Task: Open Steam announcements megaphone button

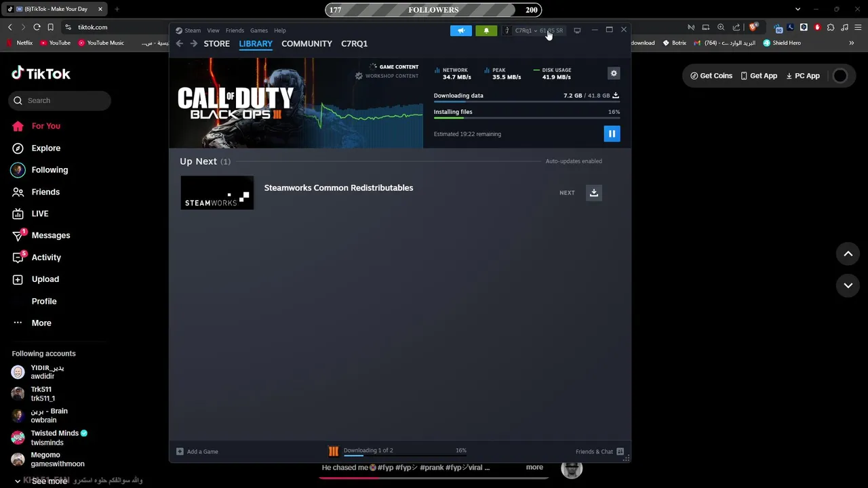Action: [x=460, y=30]
